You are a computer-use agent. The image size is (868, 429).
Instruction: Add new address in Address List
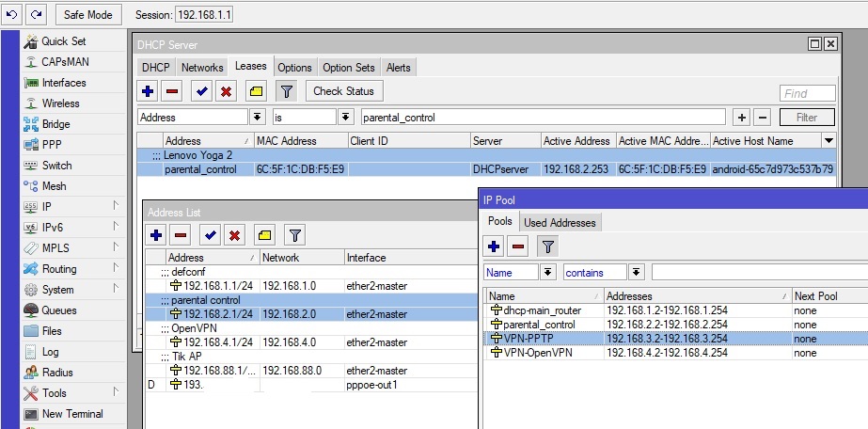(x=156, y=236)
